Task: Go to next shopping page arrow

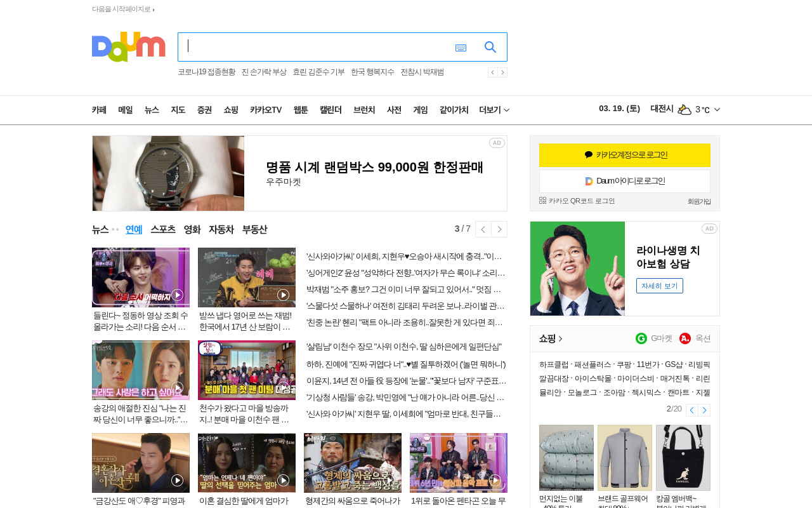Action: [704, 410]
